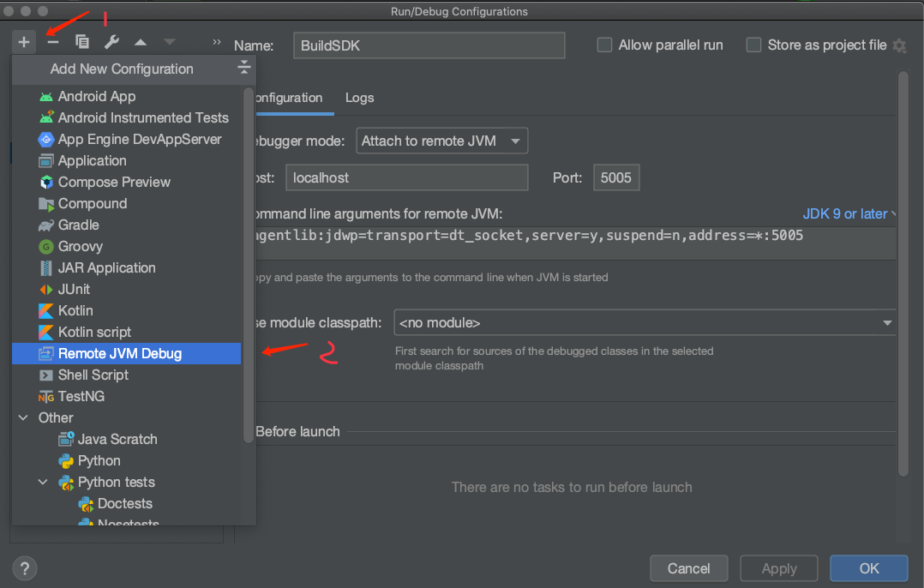Select Remote JVM Debug in the list
Screen dimensions: 924x588
tap(126, 353)
